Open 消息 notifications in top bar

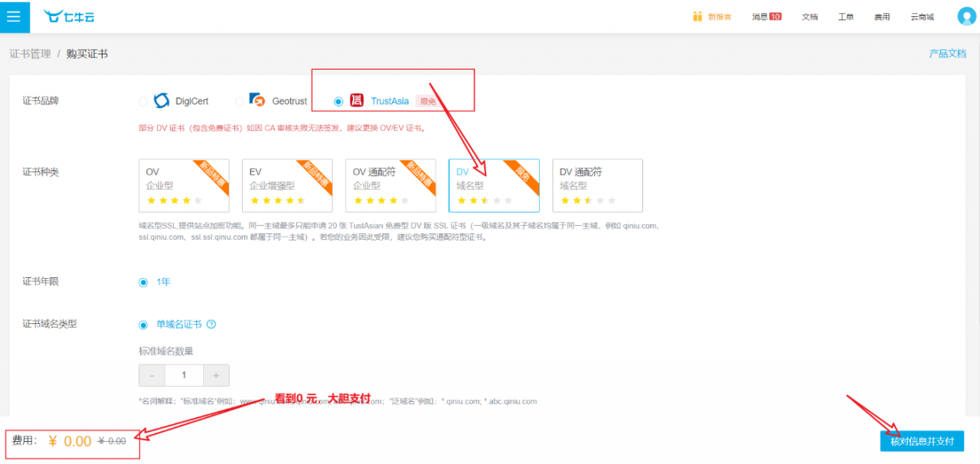click(759, 17)
